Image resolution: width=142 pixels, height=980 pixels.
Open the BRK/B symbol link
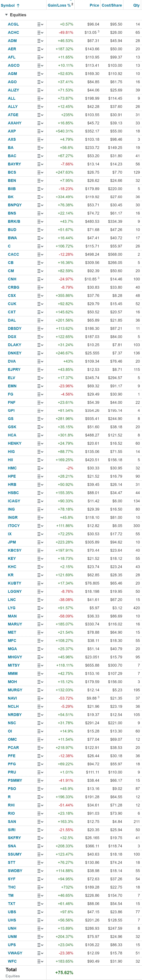[14, 221]
